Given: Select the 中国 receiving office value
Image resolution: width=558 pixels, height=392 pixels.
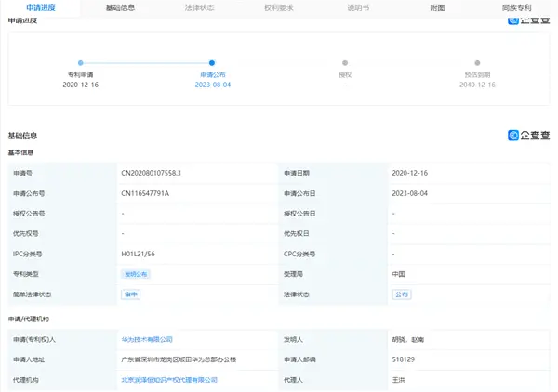Looking at the screenshot, I should [398, 274].
